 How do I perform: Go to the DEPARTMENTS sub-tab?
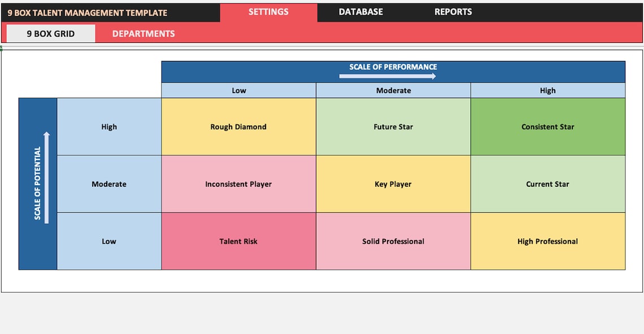[143, 34]
